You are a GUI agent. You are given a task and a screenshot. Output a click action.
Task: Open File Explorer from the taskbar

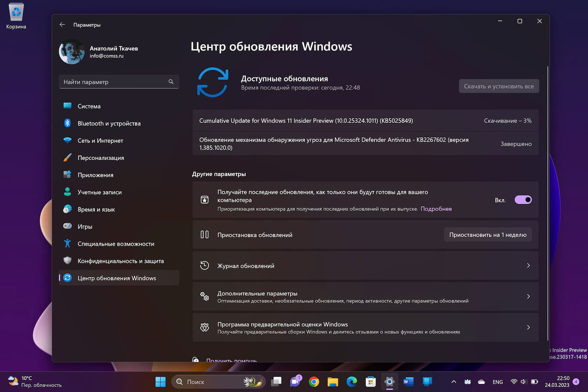[333, 382]
